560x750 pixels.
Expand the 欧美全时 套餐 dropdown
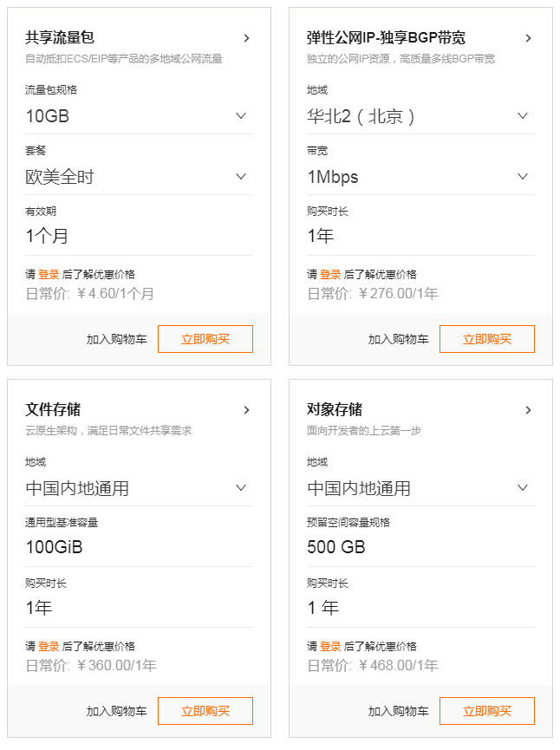(139, 177)
